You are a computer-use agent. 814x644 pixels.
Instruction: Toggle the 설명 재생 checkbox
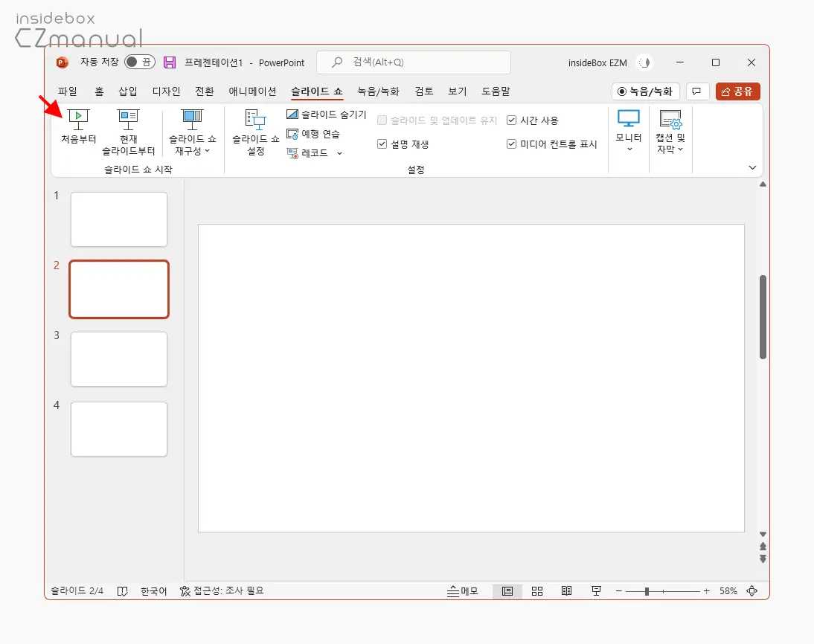382,144
